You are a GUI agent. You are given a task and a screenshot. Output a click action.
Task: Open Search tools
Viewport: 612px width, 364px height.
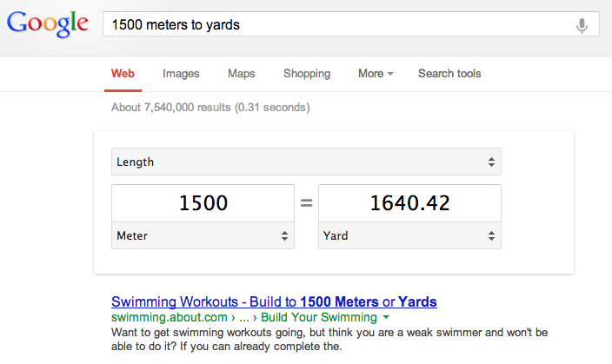pyautogui.click(x=449, y=73)
